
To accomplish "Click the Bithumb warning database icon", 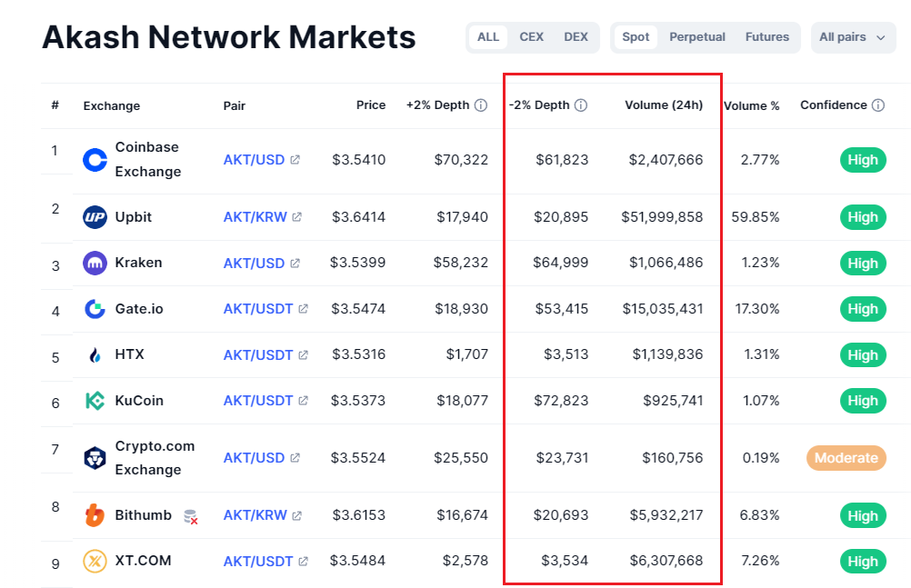I will click(x=191, y=516).
